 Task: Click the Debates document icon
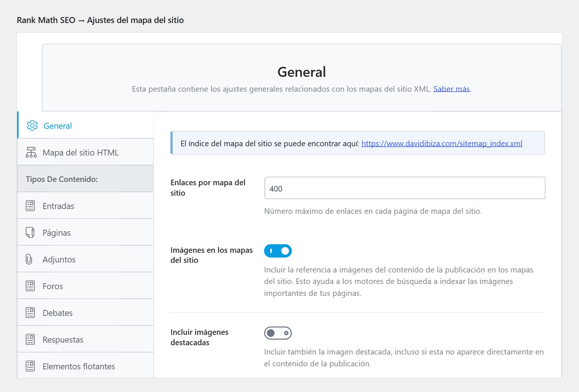pyautogui.click(x=30, y=313)
